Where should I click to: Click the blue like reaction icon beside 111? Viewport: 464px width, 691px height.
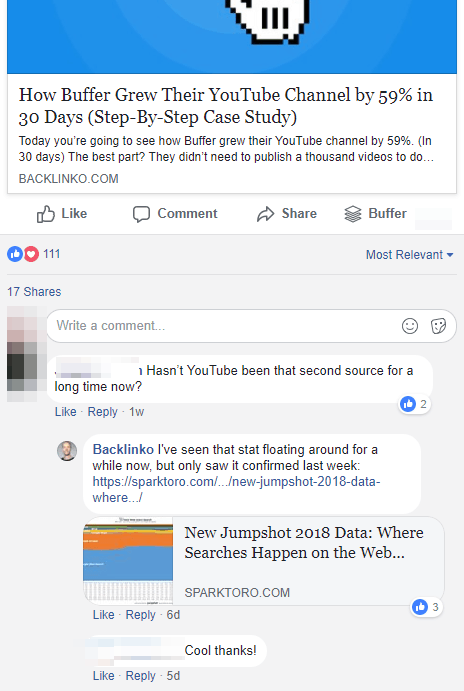coord(15,254)
